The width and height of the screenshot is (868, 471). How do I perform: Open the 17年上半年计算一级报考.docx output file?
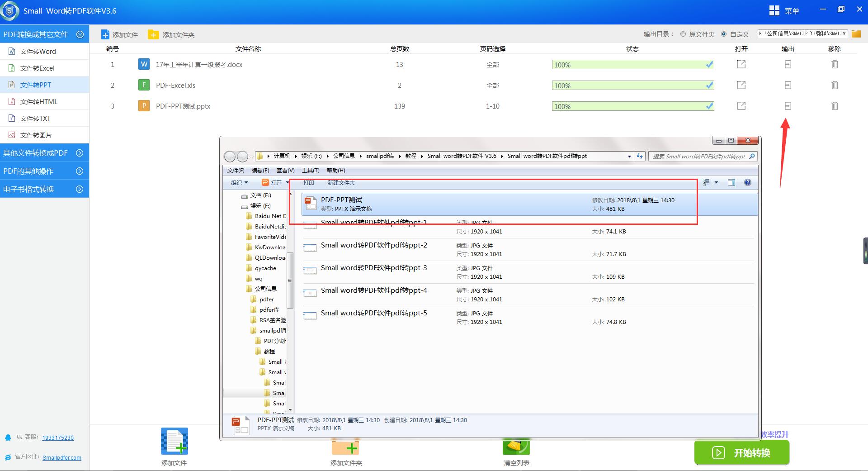click(x=741, y=64)
